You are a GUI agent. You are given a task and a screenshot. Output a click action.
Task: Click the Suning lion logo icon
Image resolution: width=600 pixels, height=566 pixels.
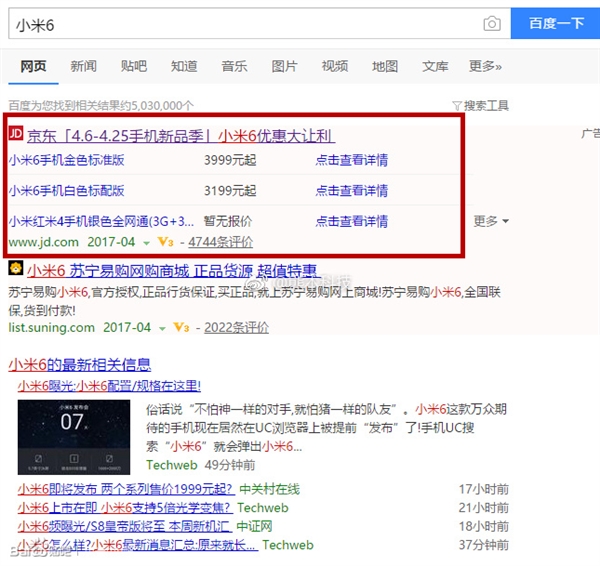tap(16, 268)
